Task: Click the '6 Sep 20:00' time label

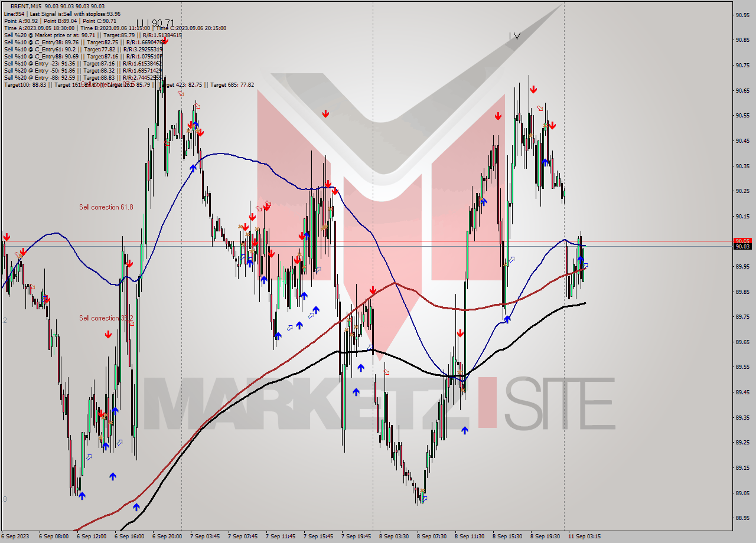Action: pyautogui.click(x=167, y=537)
